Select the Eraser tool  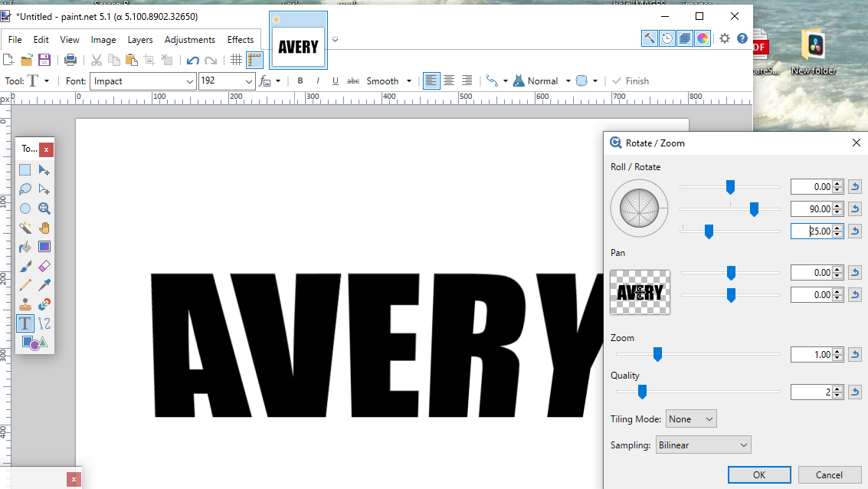pos(44,267)
